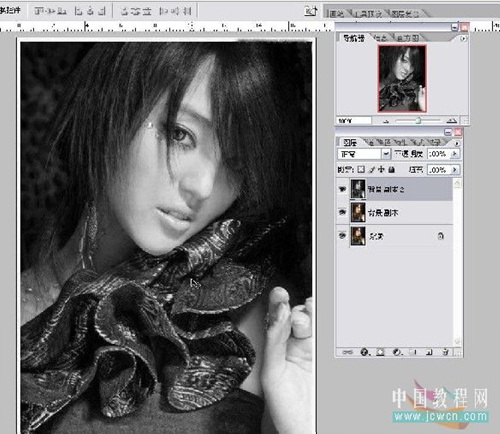Click the lock transparent pixels icon
The width and height of the screenshot is (500, 434).
(x=361, y=169)
